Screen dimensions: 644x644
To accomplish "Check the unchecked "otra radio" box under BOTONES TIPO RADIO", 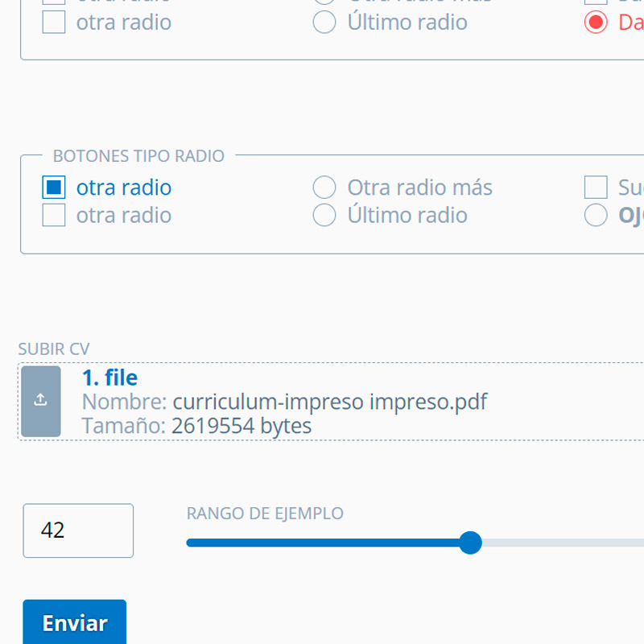I will (54, 215).
